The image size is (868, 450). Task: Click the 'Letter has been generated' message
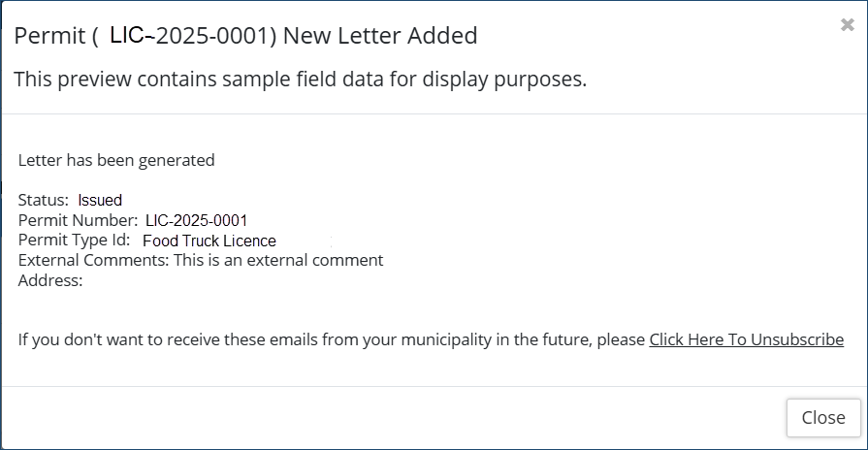116,160
